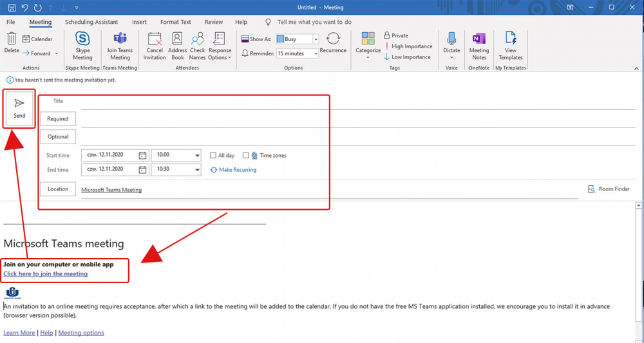Open the Start time calendar picker

pyautogui.click(x=142, y=156)
